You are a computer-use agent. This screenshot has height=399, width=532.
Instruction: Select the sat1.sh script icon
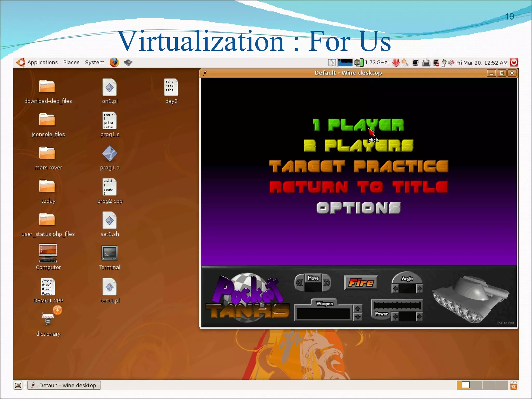click(109, 221)
